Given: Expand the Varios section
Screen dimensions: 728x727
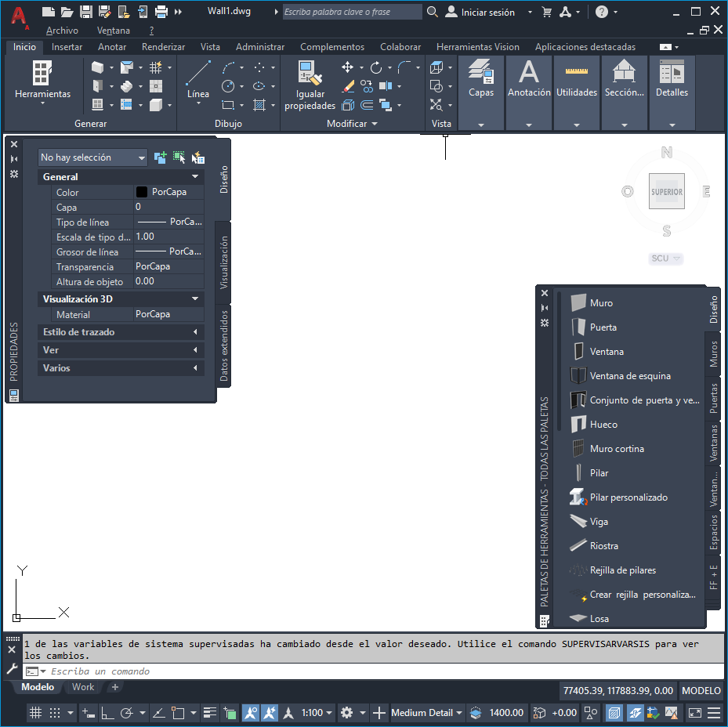Looking at the screenshot, I should (195, 367).
